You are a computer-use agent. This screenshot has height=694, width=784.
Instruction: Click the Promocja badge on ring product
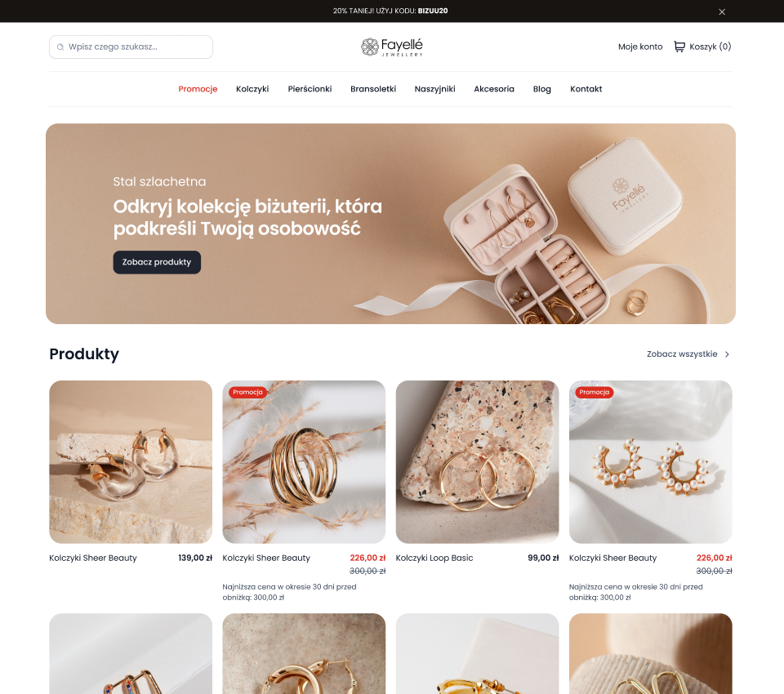point(247,392)
